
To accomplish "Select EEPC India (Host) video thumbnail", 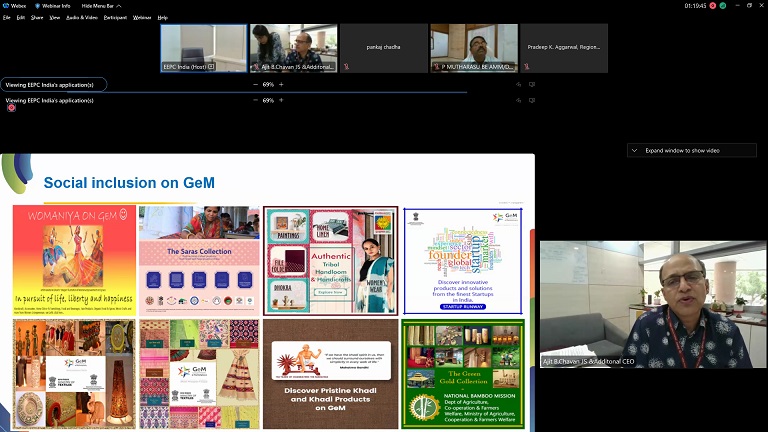I will coord(204,48).
